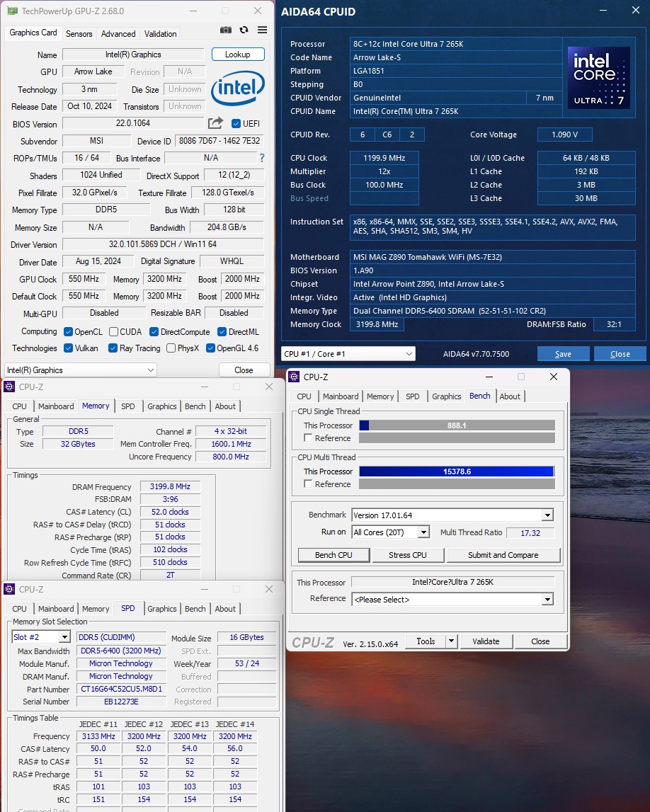Click the Validate button in CPU-Z

tap(486, 641)
